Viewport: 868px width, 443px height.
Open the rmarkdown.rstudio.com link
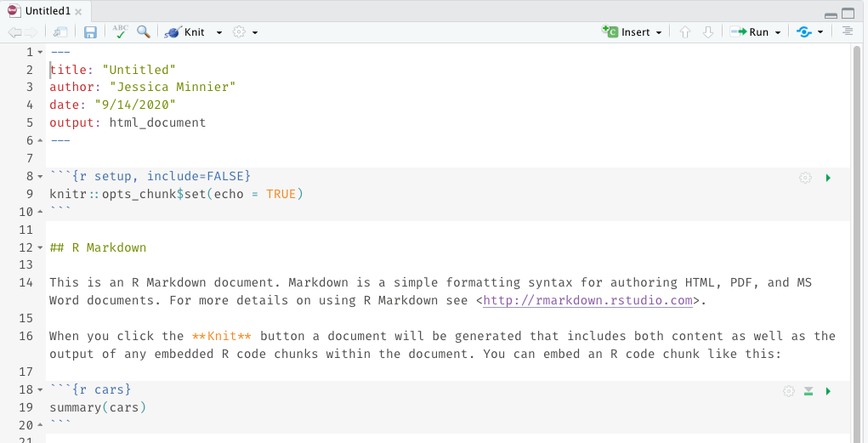587,301
